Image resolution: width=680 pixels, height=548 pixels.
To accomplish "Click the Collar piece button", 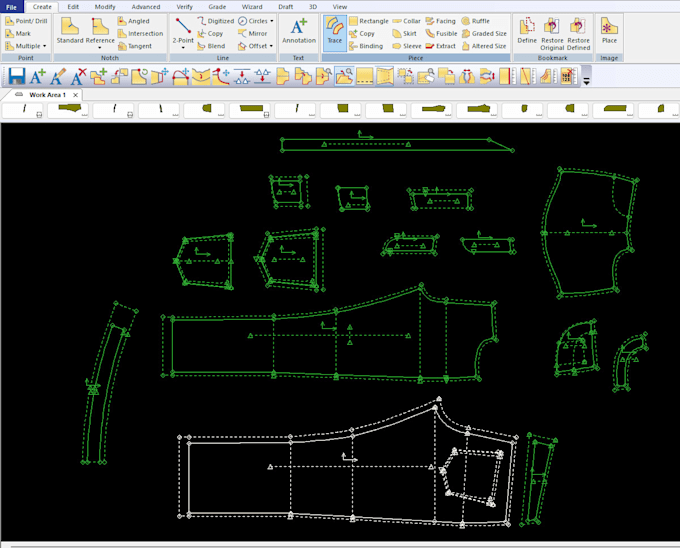I will click(406, 21).
